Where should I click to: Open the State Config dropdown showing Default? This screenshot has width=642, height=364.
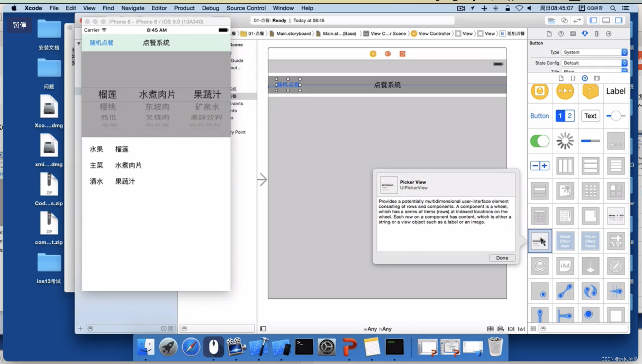coord(594,63)
